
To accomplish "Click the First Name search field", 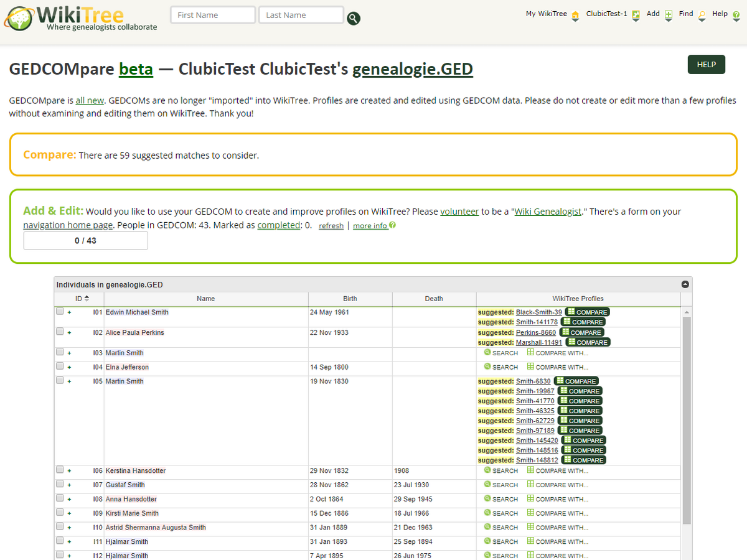I will coord(213,15).
